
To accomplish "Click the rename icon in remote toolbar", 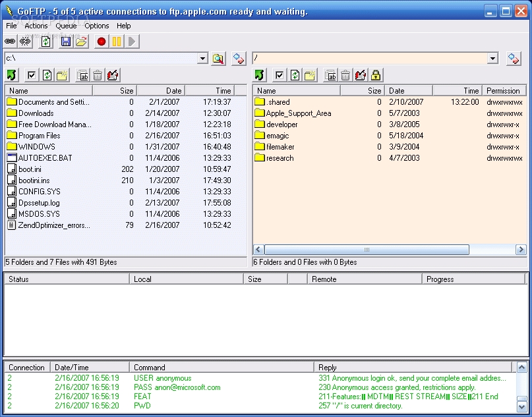I will click(330, 75).
